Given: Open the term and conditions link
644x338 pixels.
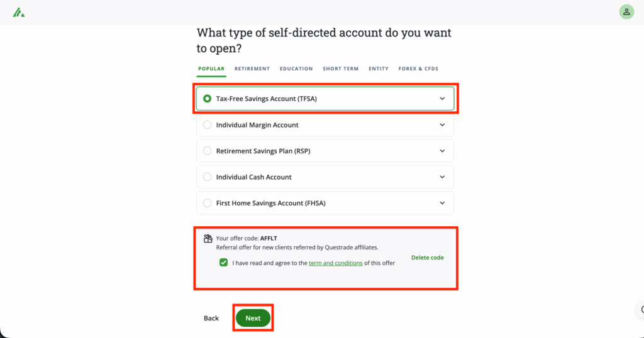Looking at the screenshot, I should click(335, 263).
